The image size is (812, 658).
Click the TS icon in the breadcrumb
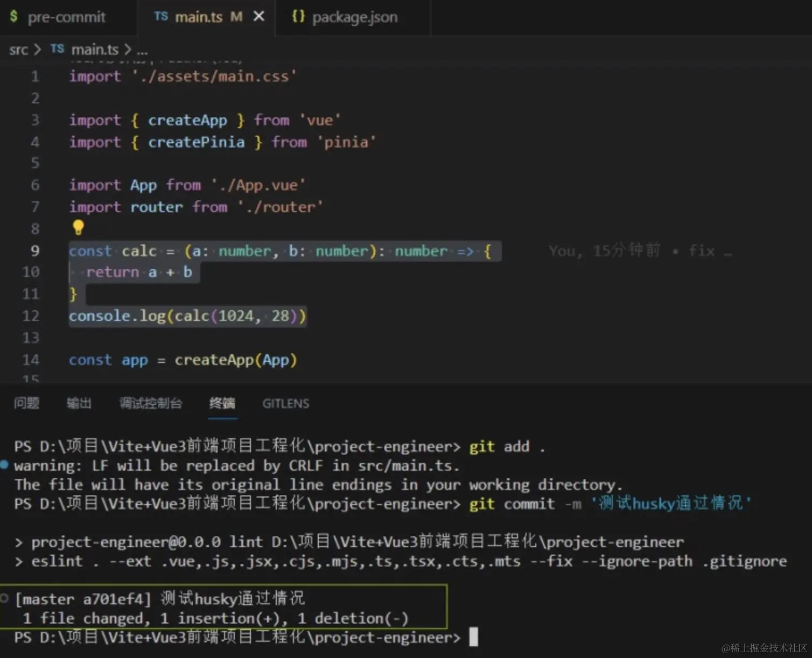(x=57, y=49)
